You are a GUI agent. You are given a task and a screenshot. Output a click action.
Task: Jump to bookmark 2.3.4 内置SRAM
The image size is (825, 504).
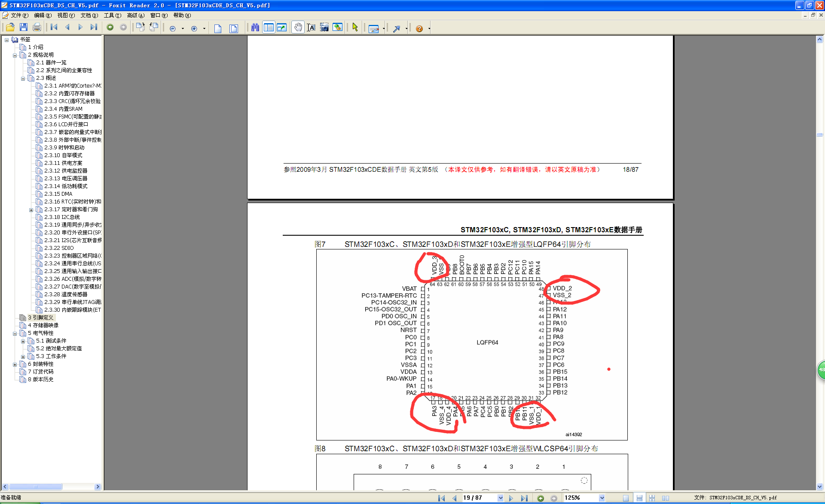pyautogui.click(x=63, y=109)
